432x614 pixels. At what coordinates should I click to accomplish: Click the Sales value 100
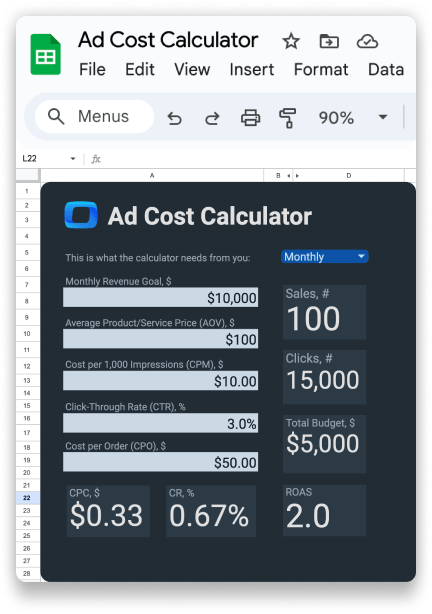coord(313,319)
